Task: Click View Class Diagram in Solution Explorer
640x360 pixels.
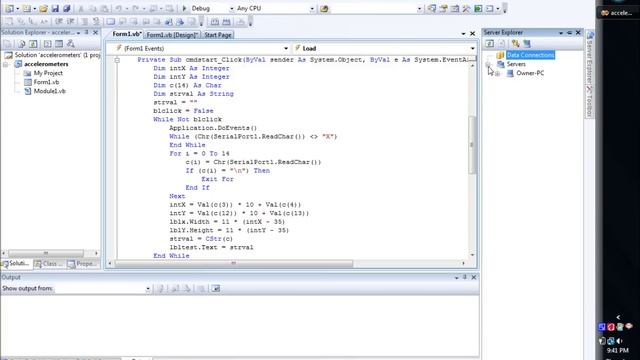Action: point(71,44)
